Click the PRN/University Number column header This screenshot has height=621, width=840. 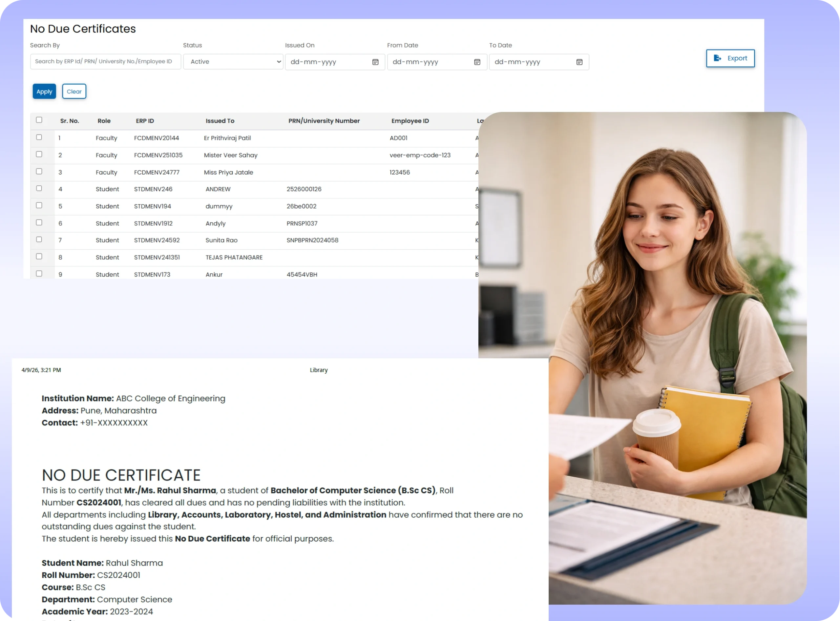point(324,121)
